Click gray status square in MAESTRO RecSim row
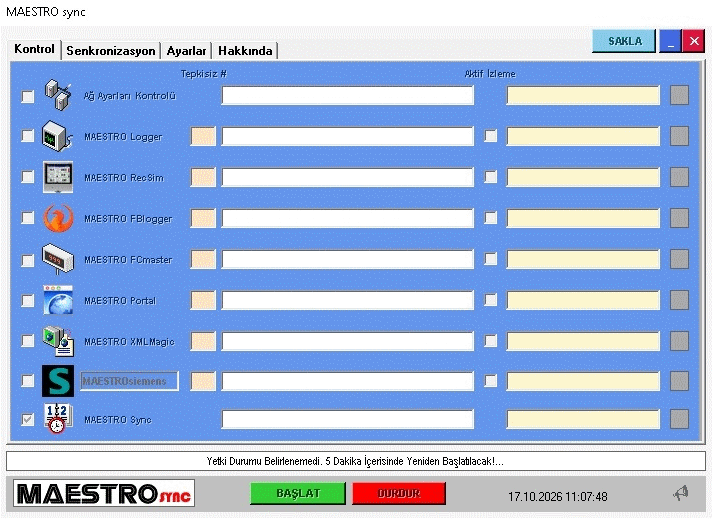Image resolution: width=713 pixels, height=520 pixels. [679, 177]
